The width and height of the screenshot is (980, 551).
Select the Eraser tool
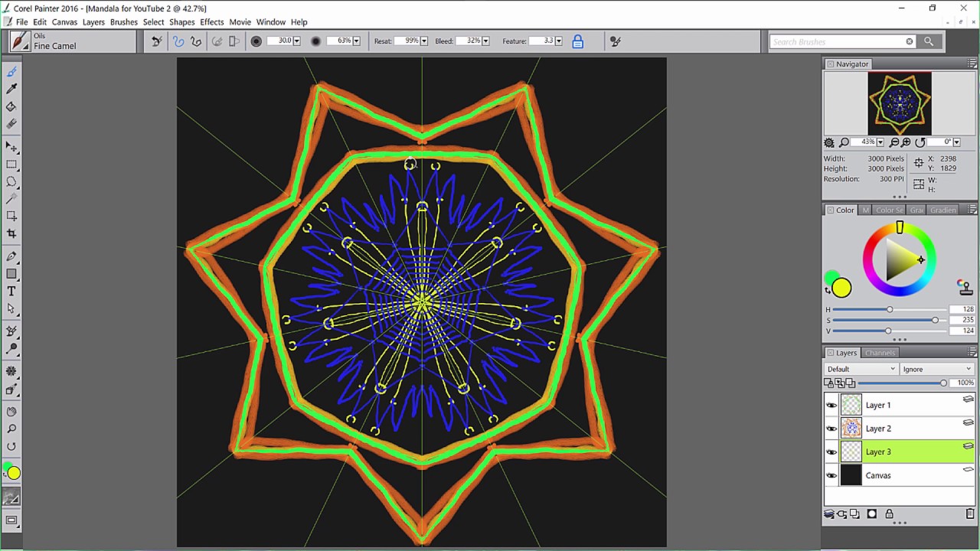(x=11, y=123)
